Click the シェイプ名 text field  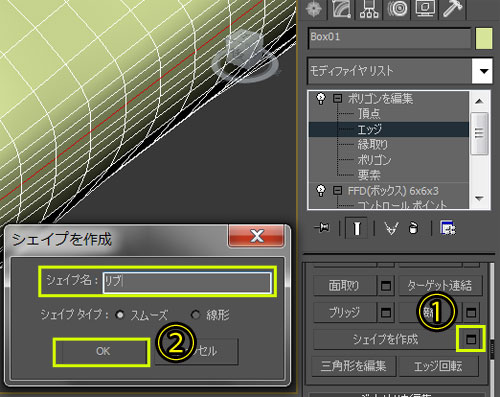[187, 282]
